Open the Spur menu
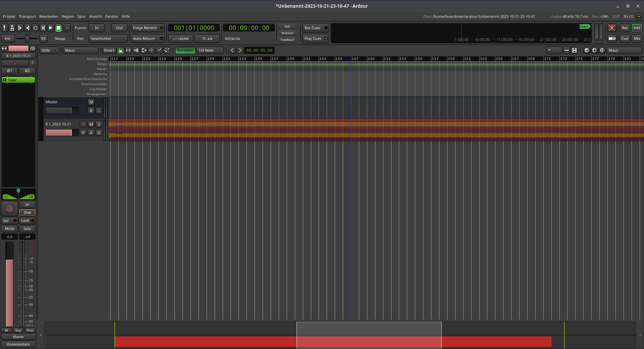Image resolution: width=644 pixels, height=349 pixels. [x=82, y=16]
